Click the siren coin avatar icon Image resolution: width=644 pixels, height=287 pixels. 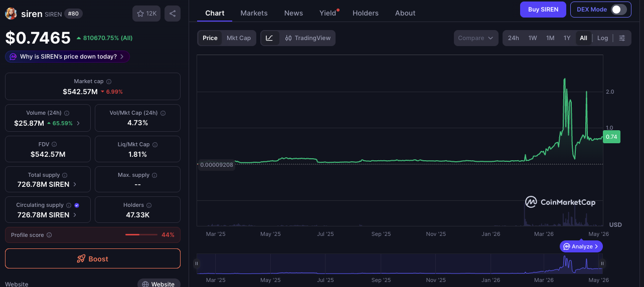click(11, 14)
